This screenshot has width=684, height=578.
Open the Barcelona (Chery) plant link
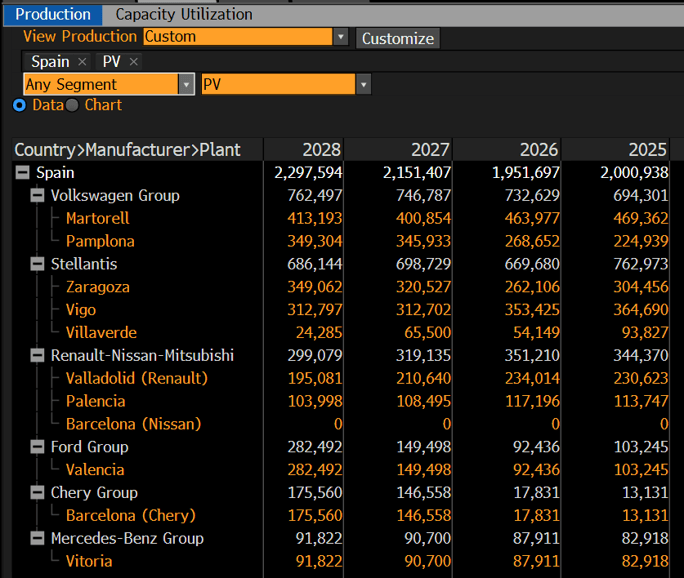tap(131, 516)
